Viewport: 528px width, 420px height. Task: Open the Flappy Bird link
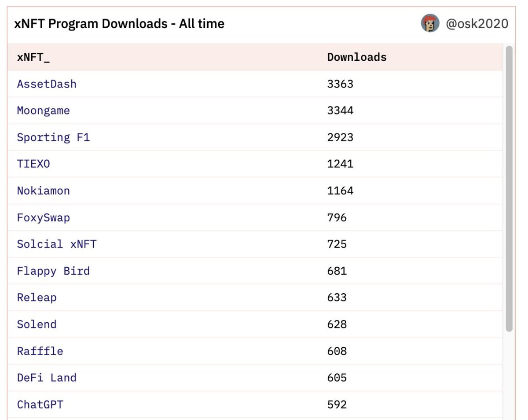click(x=53, y=271)
